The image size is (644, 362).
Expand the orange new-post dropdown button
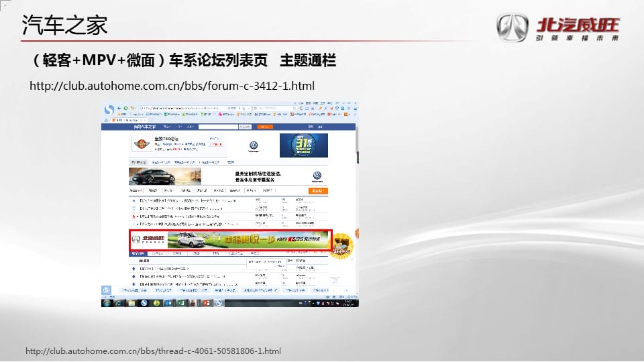click(319, 191)
